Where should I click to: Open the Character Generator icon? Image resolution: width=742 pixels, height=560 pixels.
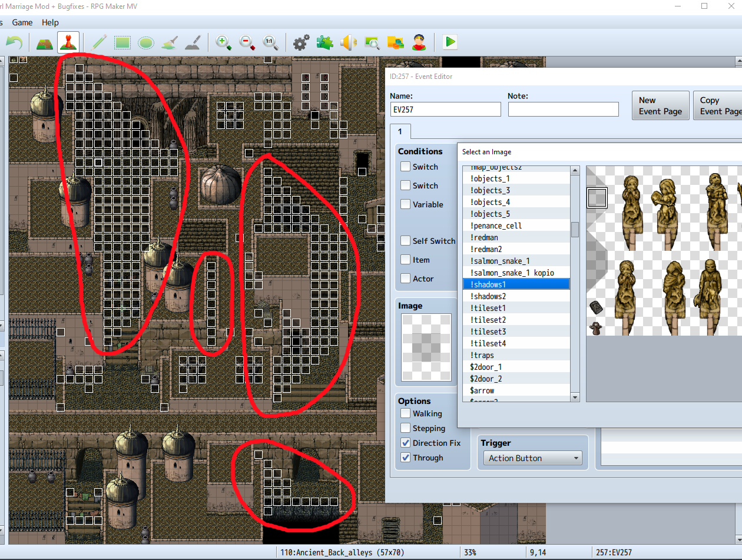(419, 42)
